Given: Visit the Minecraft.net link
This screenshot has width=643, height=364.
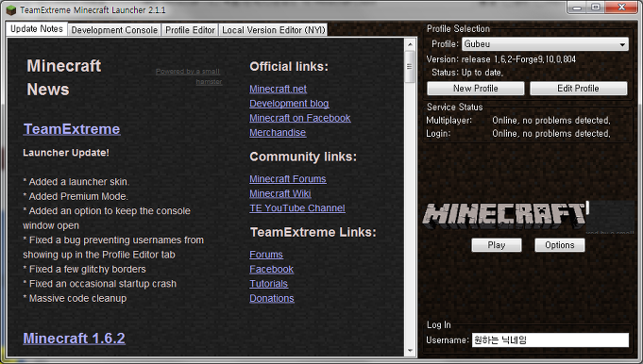Looking at the screenshot, I should click(x=278, y=89).
